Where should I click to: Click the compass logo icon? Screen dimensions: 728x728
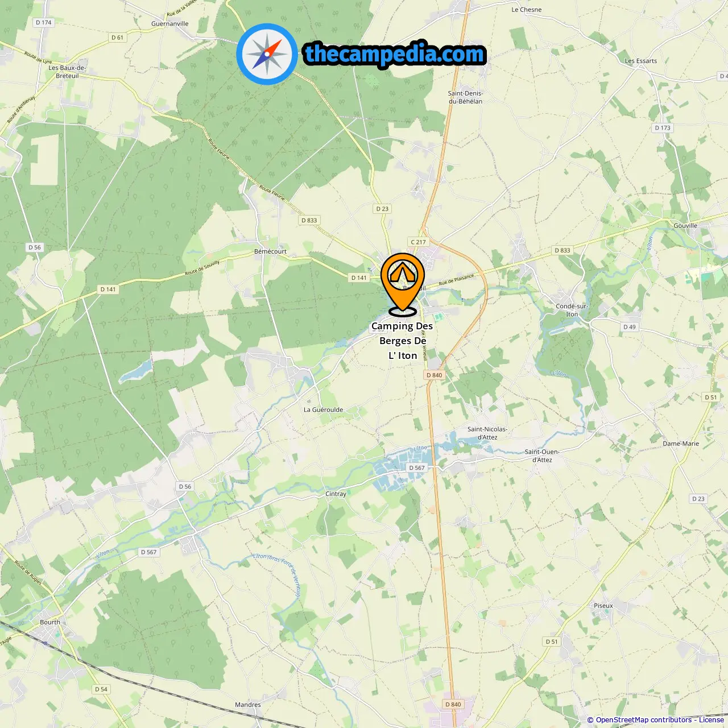(x=267, y=54)
